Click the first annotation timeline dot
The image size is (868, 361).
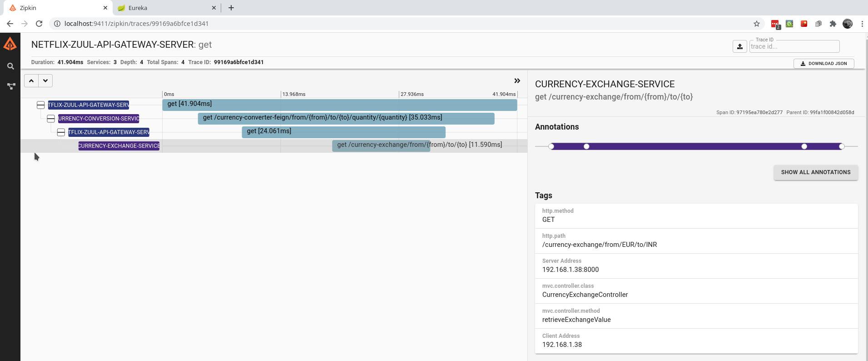tap(551, 146)
